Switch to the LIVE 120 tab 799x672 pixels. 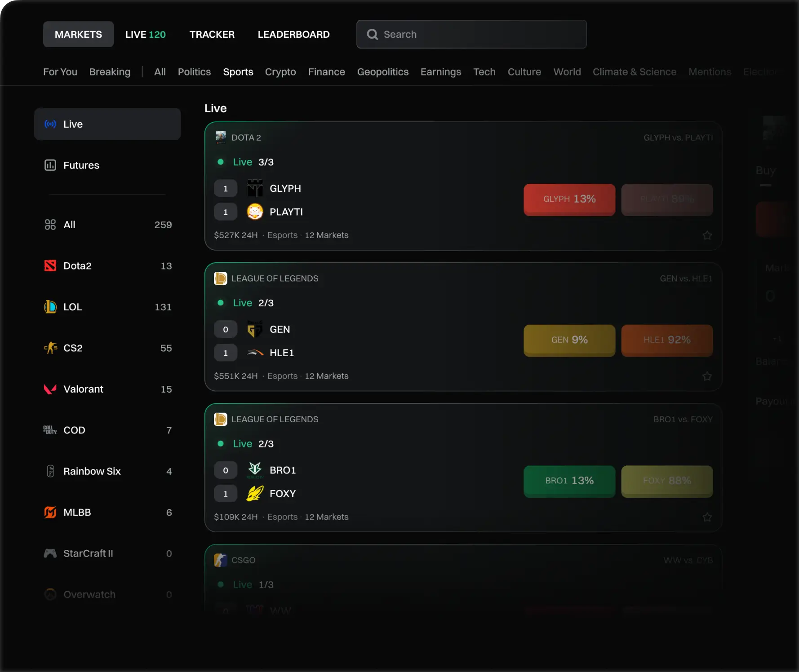coord(145,34)
